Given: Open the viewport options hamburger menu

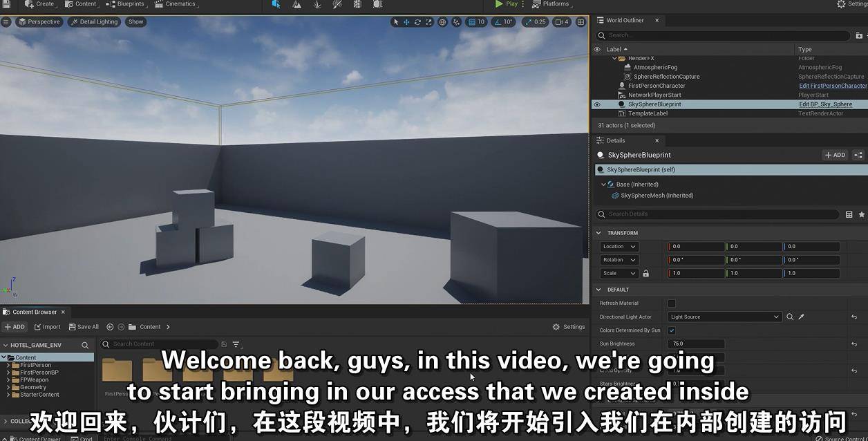Looking at the screenshot, I should [6, 21].
